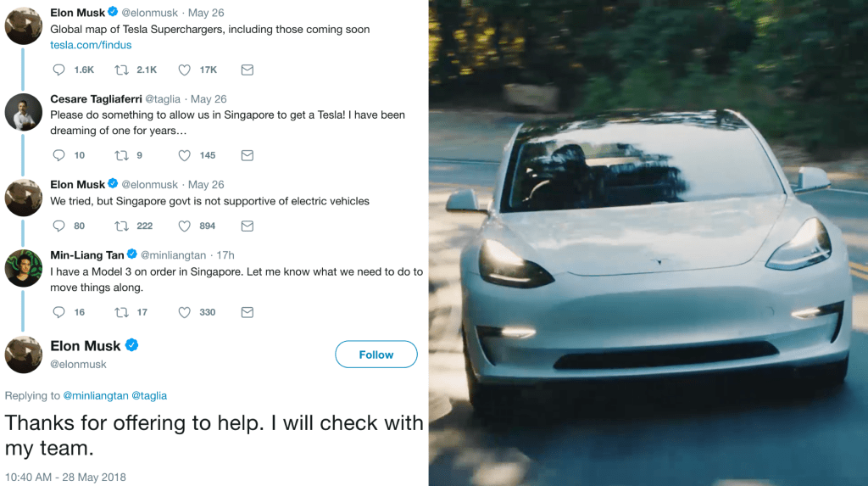Follow Elon Musk
Viewport: 868px width, 486px height.
[376, 355]
